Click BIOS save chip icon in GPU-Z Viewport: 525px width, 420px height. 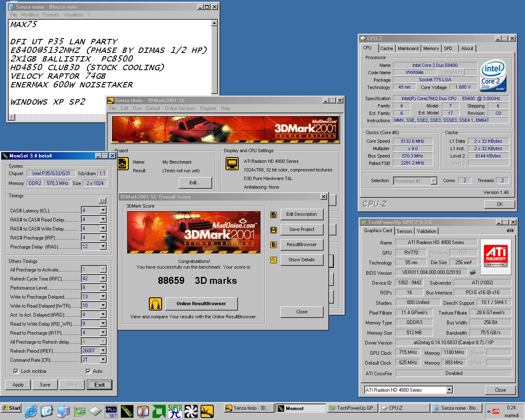(473, 272)
